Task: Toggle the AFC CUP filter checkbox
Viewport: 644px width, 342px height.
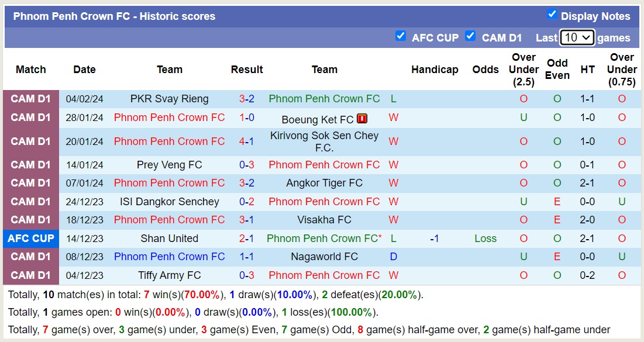Action: (x=401, y=36)
